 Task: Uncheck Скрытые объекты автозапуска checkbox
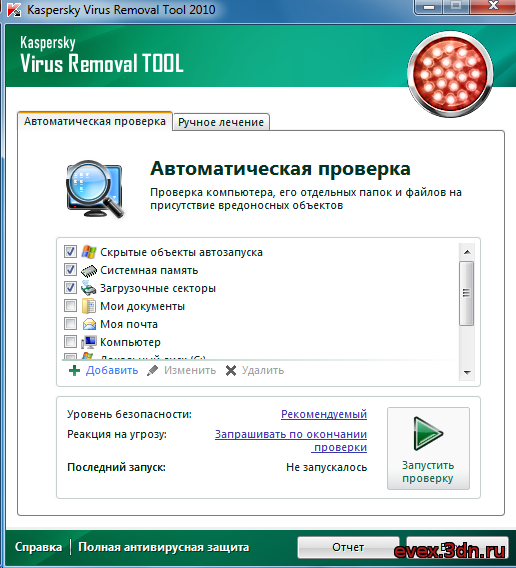(x=70, y=251)
